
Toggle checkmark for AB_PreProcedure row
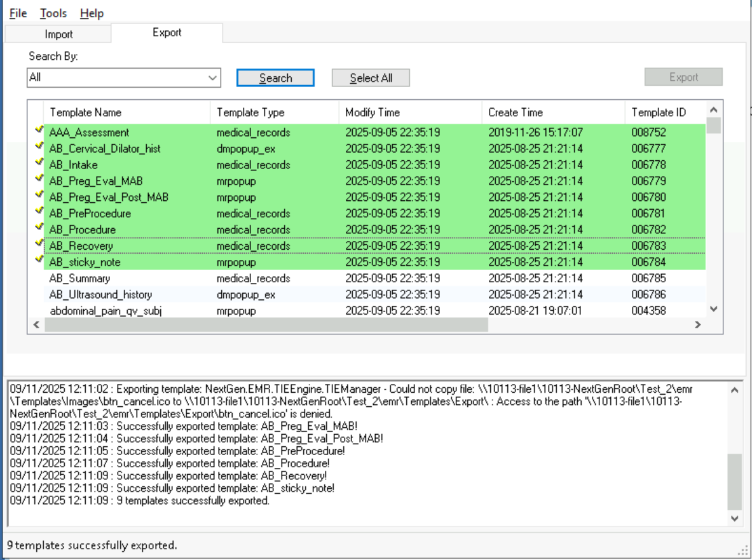point(39,211)
